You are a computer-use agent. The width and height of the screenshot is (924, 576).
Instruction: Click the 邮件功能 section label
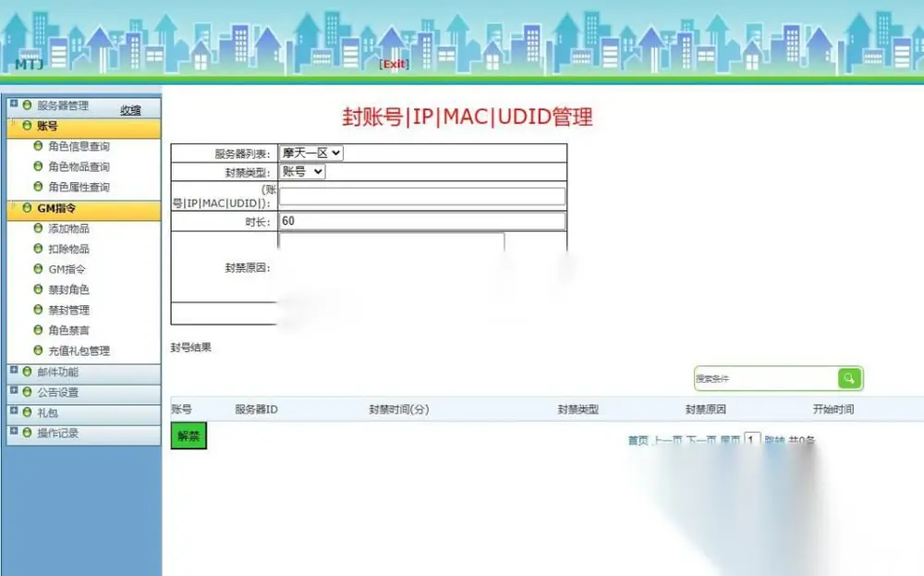click(x=57, y=372)
